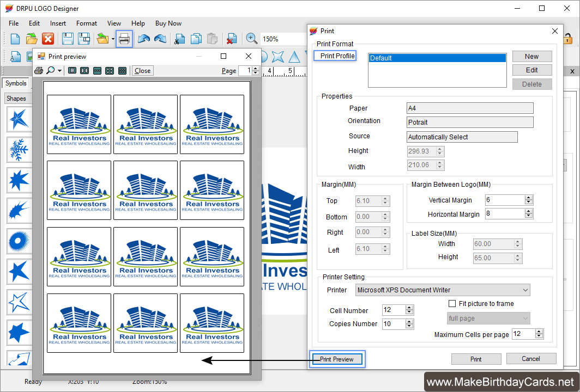Image resolution: width=580 pixels, height=392 pixels.
Task: Click the first logo thumbnail in preview
Action: (x=79, y=125)
